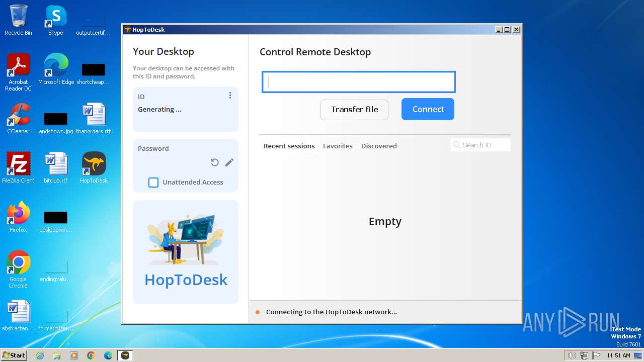This screenshot has height=362, width=644.
Task: Open the Windows Start menu
Action: click(14, 355)
